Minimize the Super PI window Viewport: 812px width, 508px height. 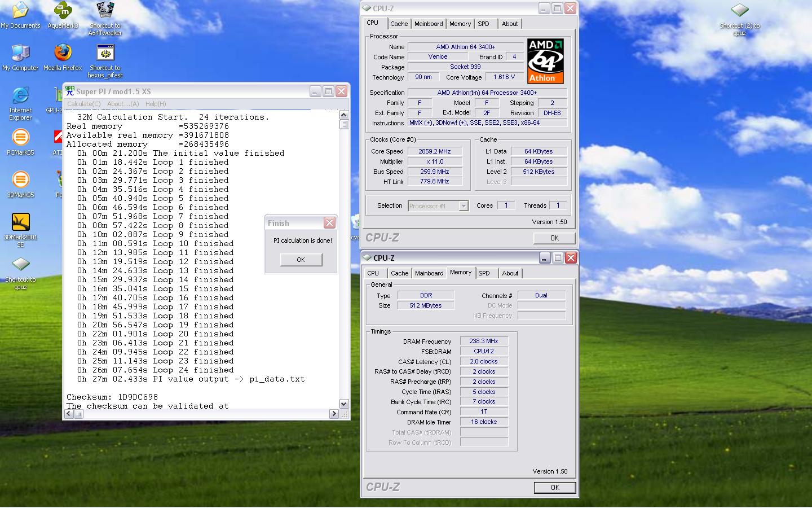(x=315, y=91)
